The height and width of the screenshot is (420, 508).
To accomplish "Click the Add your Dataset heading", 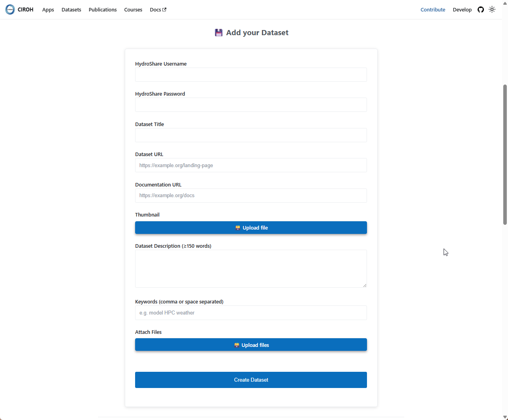I will tap(257, 32).
